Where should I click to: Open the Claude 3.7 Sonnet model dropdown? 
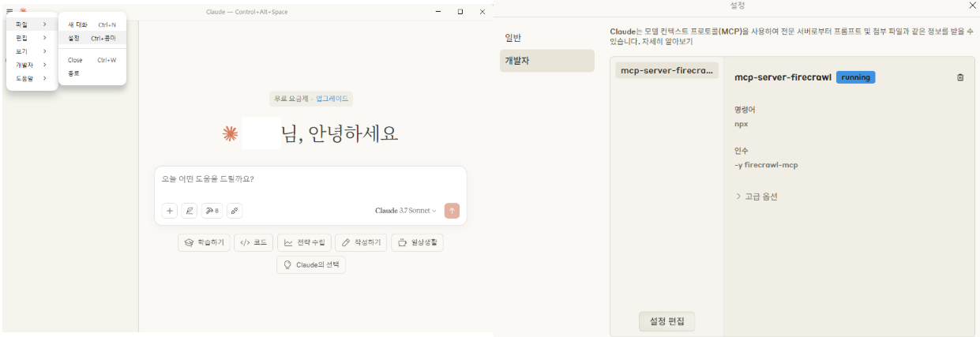tap(406, 211)
